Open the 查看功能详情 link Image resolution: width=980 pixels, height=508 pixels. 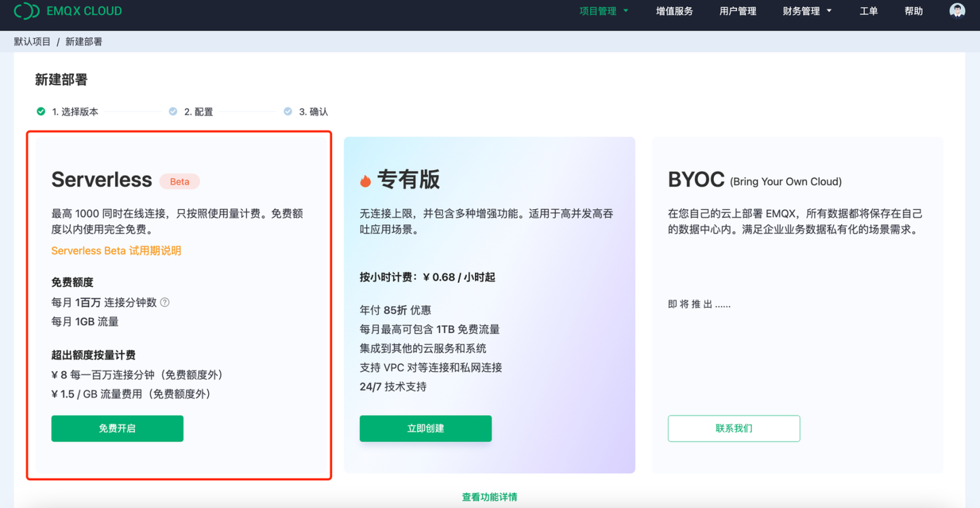click(x=489, y=497)
